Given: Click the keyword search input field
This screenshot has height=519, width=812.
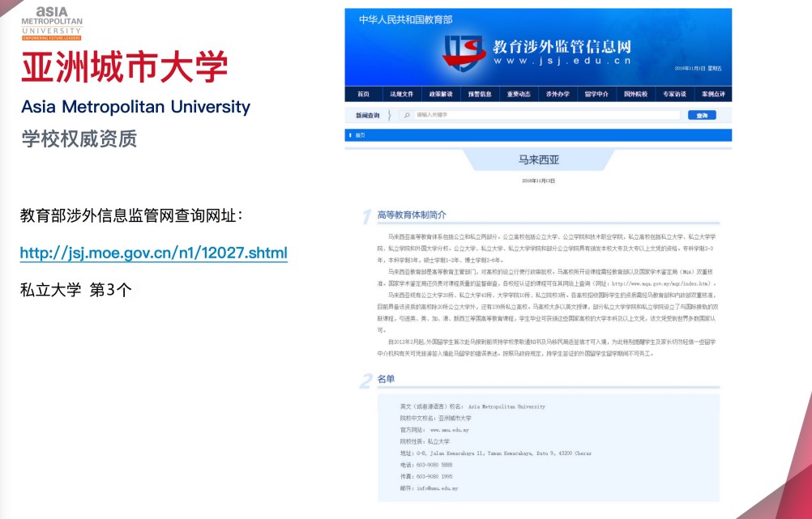Looking at the screenshot, I should click(x=541, y=115).
